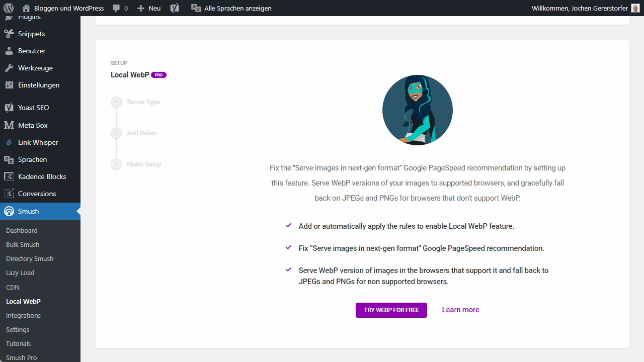Viewport: 644px width, 362px height.
Task: Click the Smush mascot avatar image
Action: 418,110
